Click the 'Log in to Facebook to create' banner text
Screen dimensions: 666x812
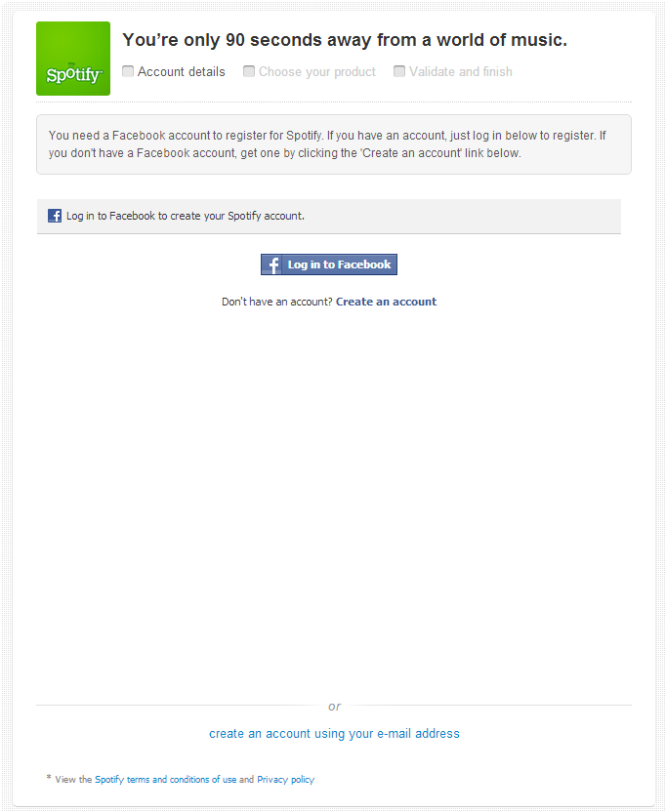tap(185, 216)
